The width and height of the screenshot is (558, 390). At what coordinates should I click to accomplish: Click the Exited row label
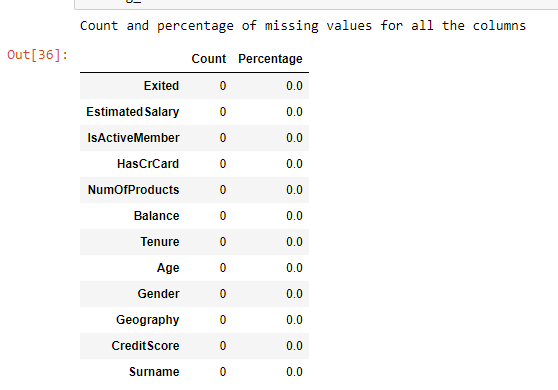pos(161,86)
